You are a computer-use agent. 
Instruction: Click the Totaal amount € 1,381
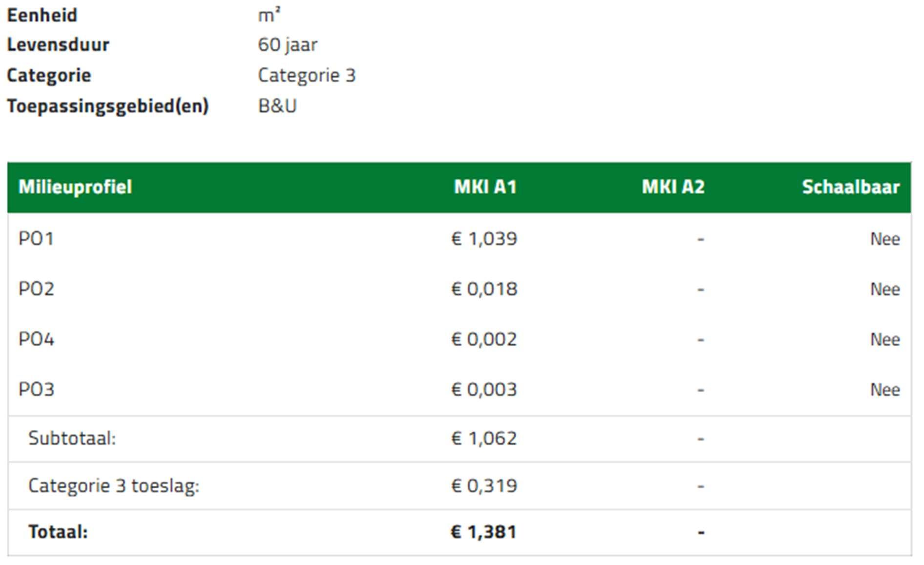coord(483,532)
